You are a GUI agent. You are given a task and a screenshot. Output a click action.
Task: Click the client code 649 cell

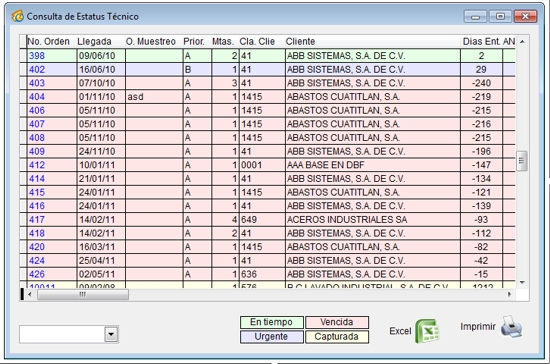coord(262,220)
